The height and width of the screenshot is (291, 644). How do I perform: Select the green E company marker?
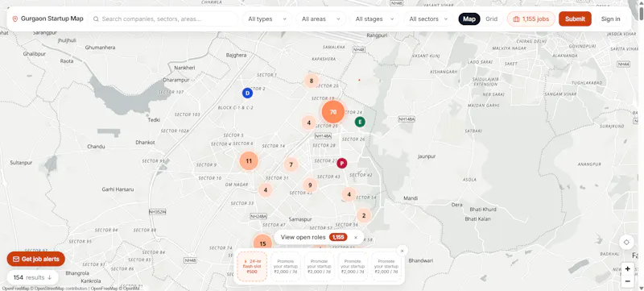point(360,122)
